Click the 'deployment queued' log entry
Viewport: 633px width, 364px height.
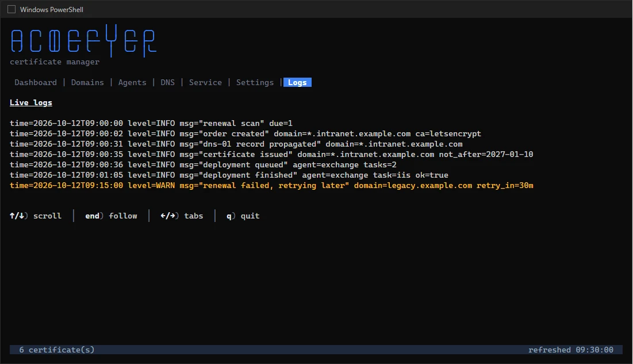(203, 165)
